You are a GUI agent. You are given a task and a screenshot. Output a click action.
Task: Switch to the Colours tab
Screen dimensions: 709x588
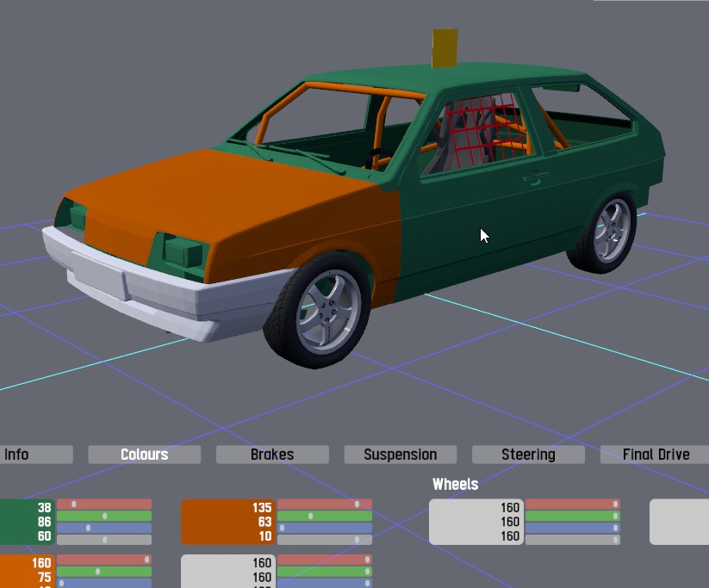[144, 455]
